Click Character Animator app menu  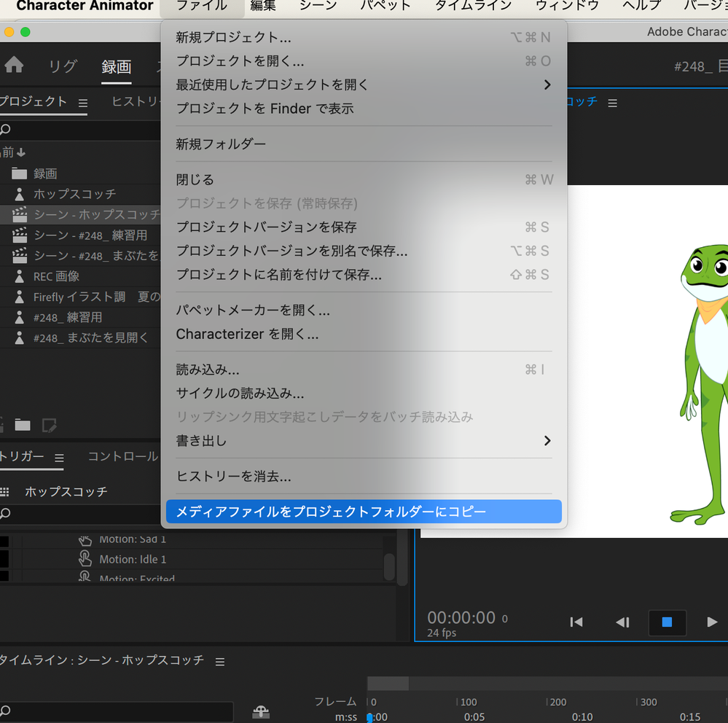(85, 6)
